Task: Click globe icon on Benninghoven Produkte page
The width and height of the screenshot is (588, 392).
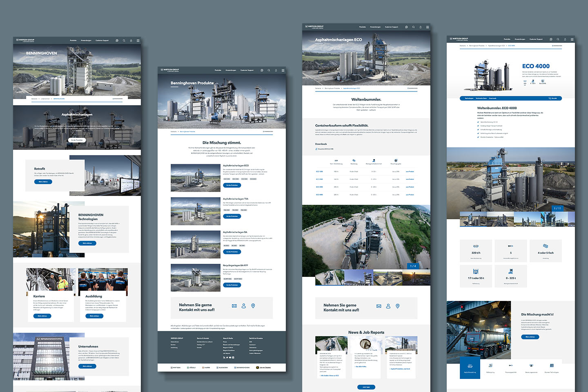Action: [x=262, y=70]
